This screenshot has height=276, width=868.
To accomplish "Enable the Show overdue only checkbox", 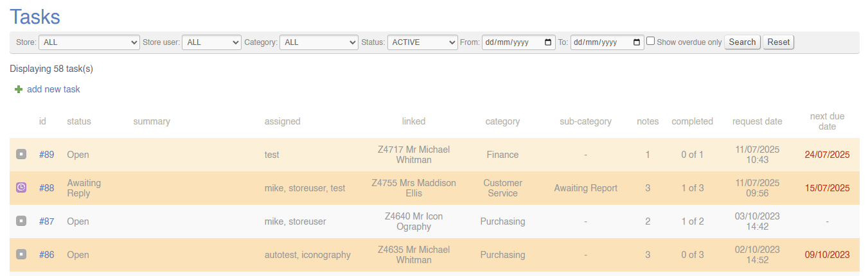I will [x=651, y=41].
